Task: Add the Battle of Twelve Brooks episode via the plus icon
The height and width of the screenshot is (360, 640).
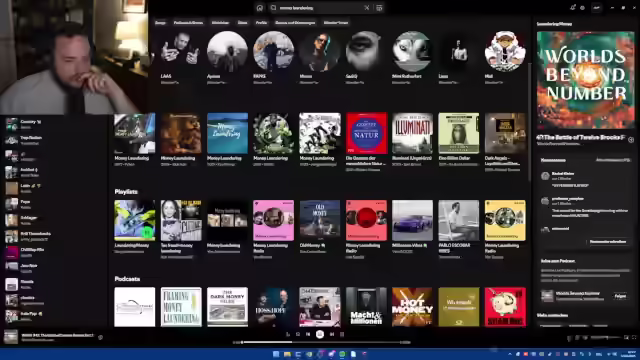Action: [631, 140]
